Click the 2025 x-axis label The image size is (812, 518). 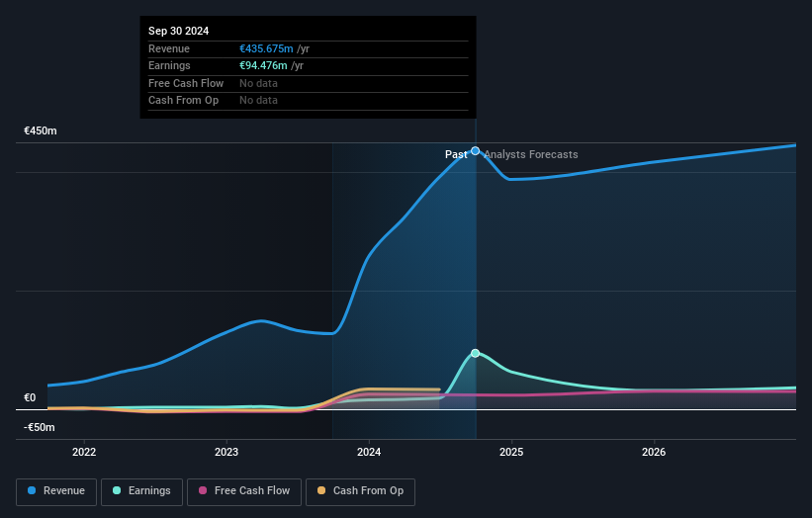(x=511, y=452)
